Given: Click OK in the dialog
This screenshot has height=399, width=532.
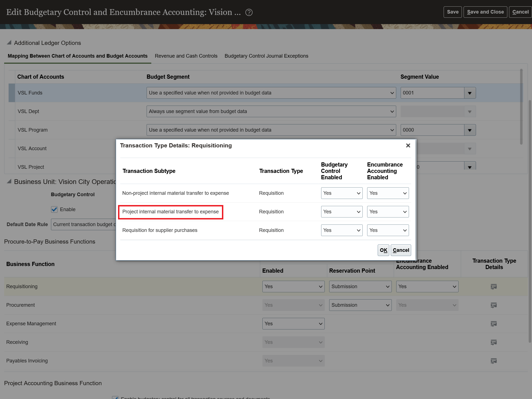Looking at the screenshot, I should click(383, 250).
